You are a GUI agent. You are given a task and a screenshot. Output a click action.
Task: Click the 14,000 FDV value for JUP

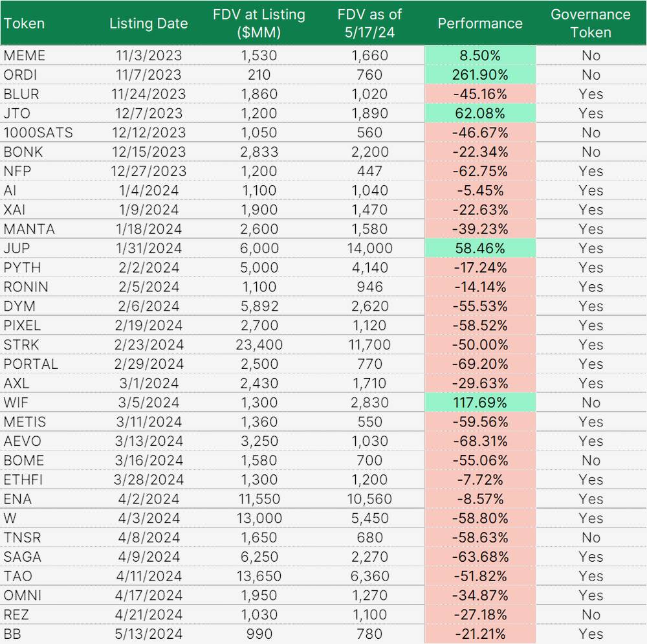click(369, 248)
